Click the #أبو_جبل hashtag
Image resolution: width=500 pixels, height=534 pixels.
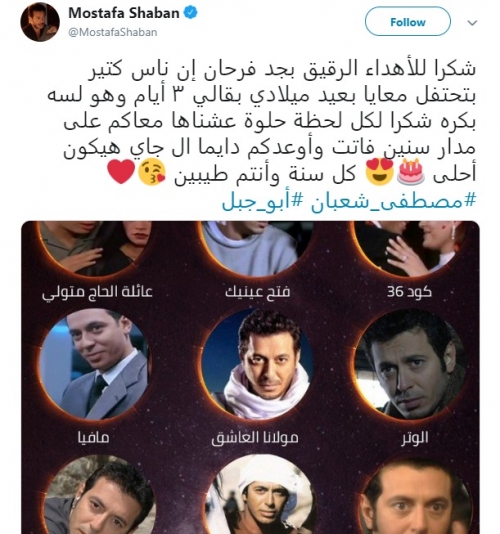click(x=263, y=202)
